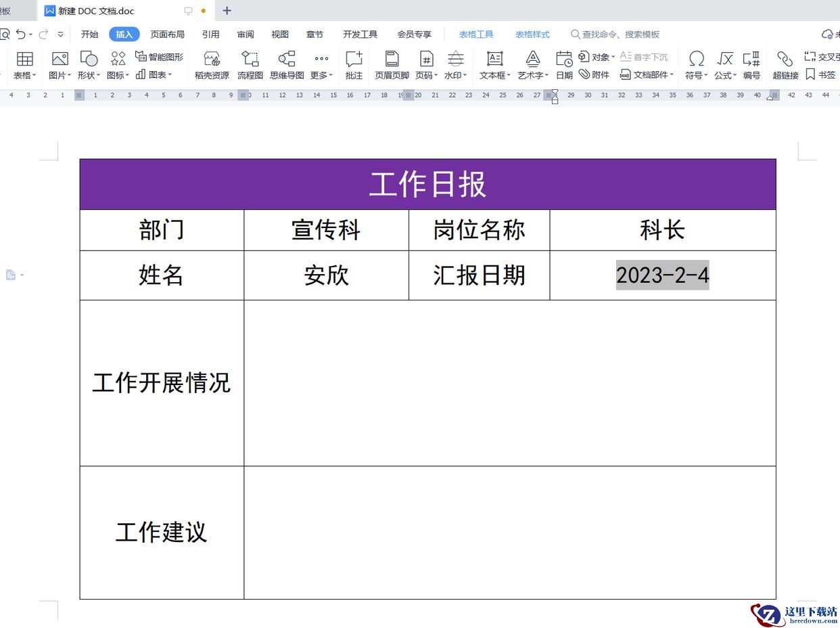Insert a 图表 chart
Viewport: 840px width, 628px height.
click(x=154, y=74)
